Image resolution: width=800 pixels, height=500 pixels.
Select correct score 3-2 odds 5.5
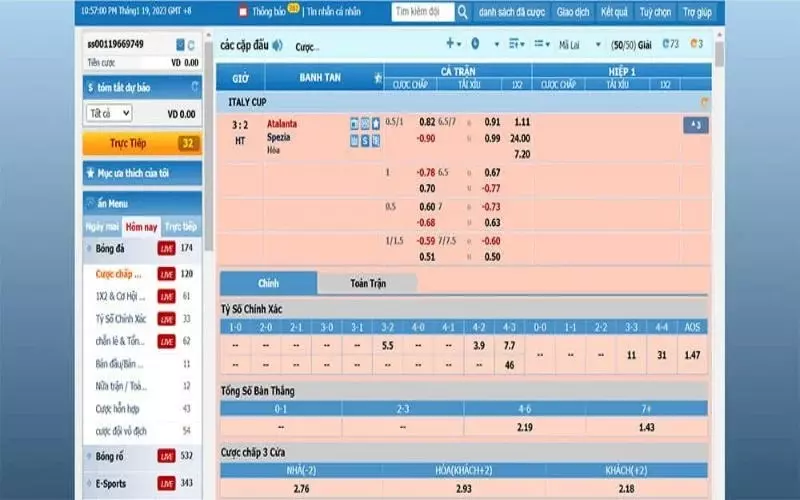click(388, 345)
